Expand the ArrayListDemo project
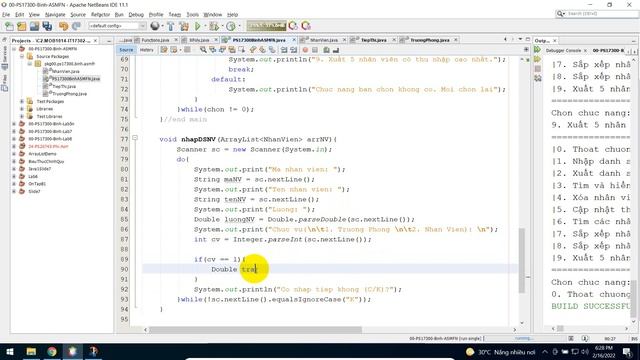The image size is (640, 360). click(14, 154)
